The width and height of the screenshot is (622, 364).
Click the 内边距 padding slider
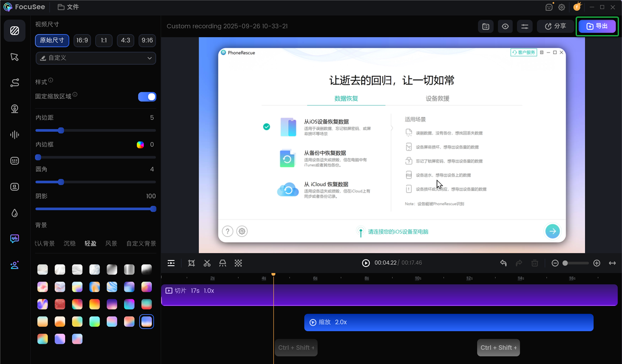click(96, 130)
